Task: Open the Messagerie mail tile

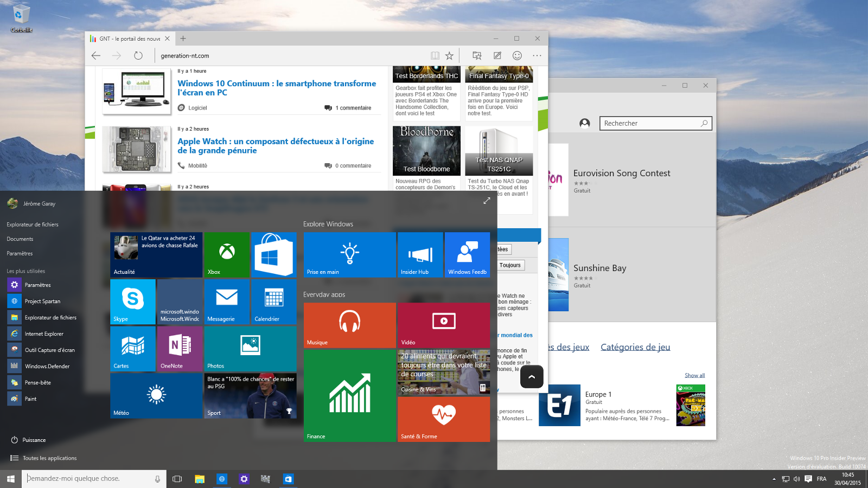Action: (x=226, y=302)
